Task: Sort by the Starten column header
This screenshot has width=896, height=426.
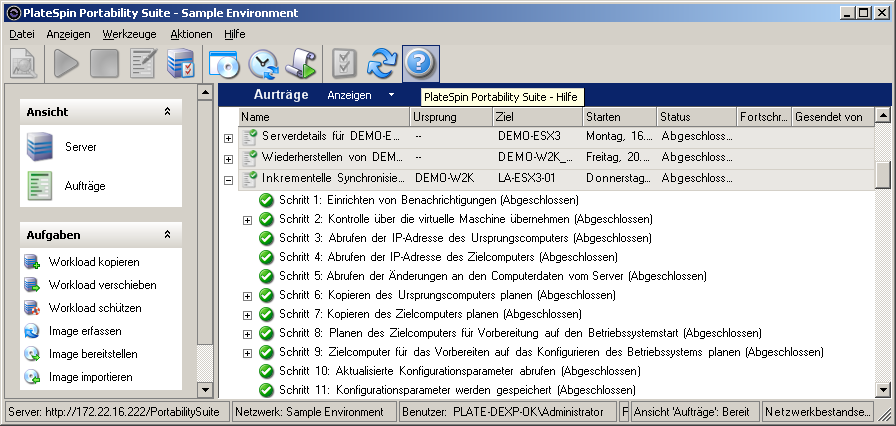Action: tap(620, 117)
